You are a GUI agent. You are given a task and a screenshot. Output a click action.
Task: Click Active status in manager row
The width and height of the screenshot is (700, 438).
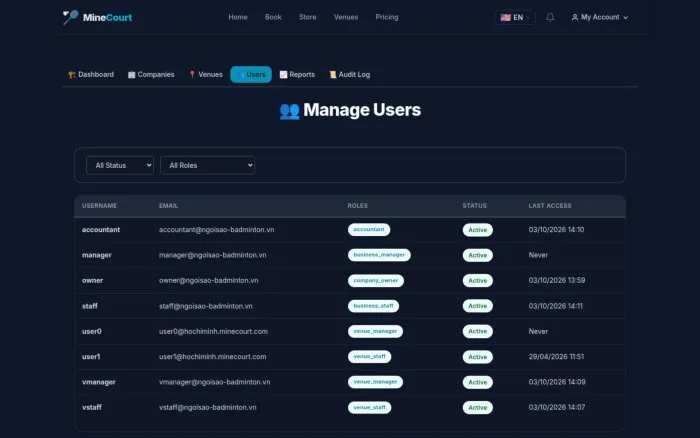tap(477, 255)
